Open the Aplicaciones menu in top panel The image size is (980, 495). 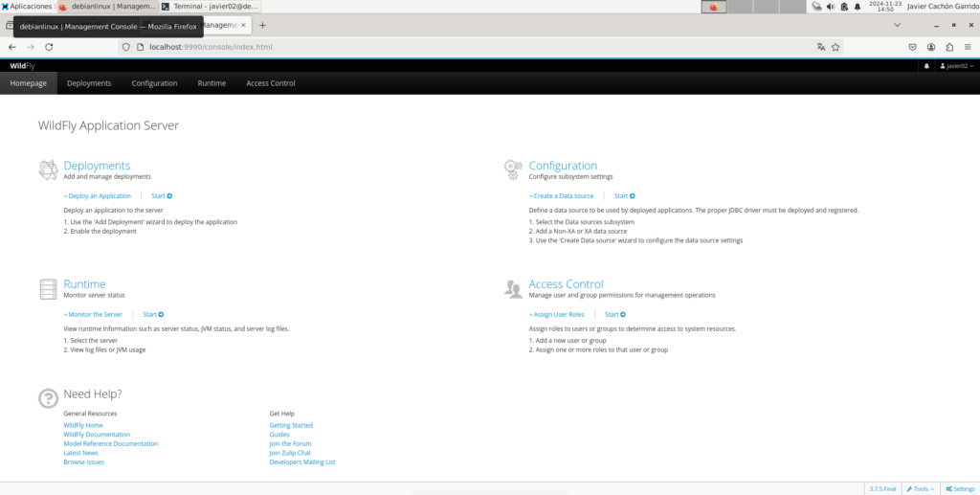(x=27, y=7)
